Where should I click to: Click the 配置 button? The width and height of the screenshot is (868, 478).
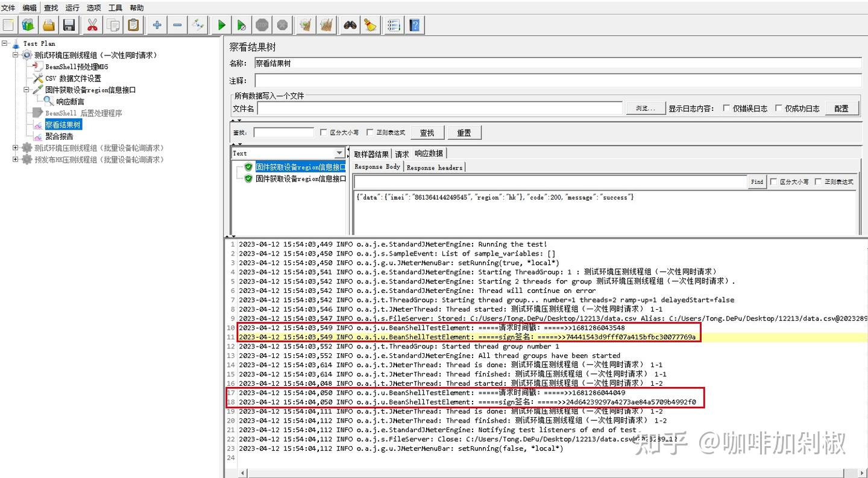click(841, 108)
